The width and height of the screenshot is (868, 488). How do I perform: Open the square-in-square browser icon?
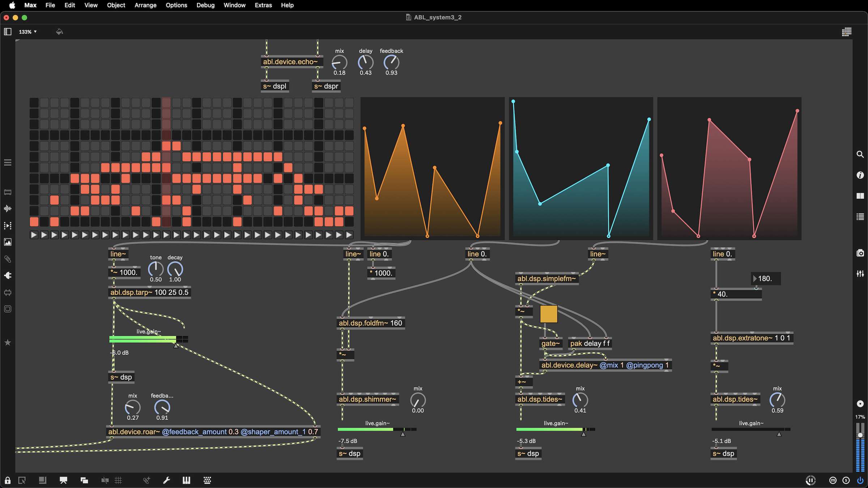8,309
